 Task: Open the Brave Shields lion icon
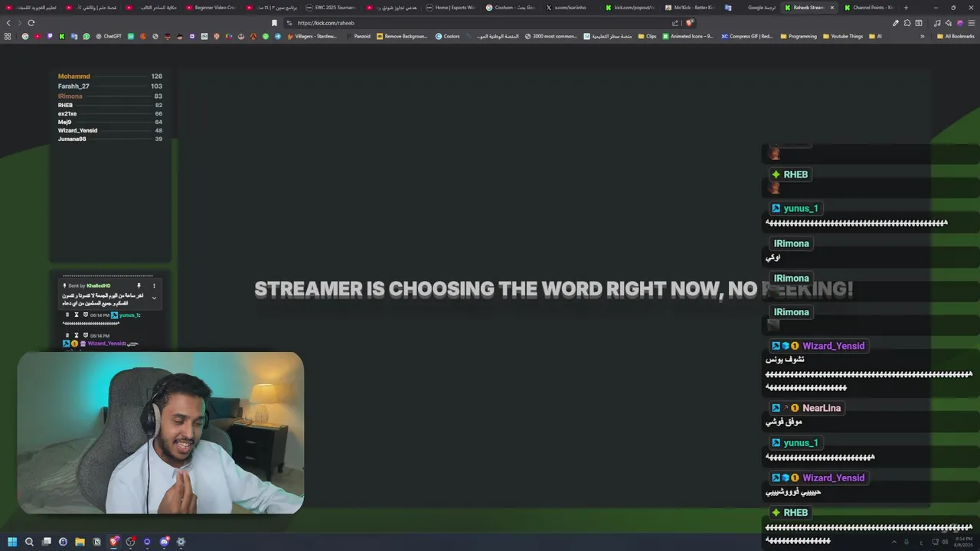(689, 23)
